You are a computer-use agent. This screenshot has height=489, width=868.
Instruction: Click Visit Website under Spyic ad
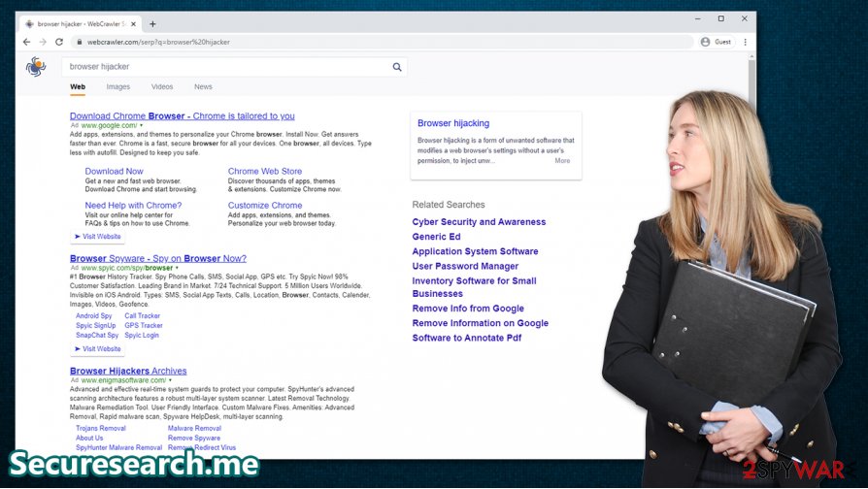coord(97,349)
